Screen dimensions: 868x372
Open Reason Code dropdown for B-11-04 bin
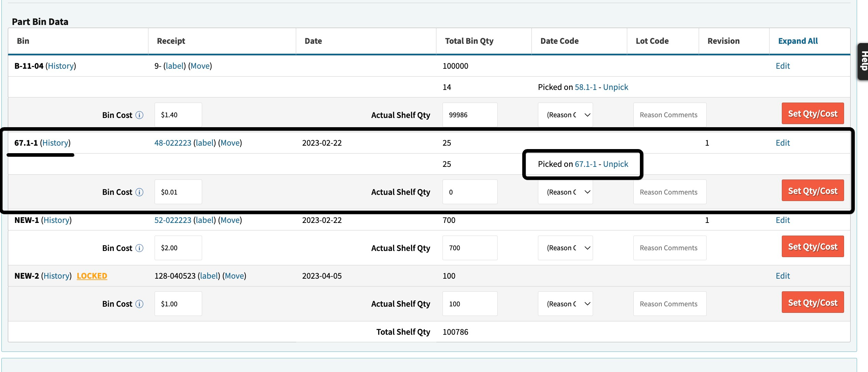[565, 115]
